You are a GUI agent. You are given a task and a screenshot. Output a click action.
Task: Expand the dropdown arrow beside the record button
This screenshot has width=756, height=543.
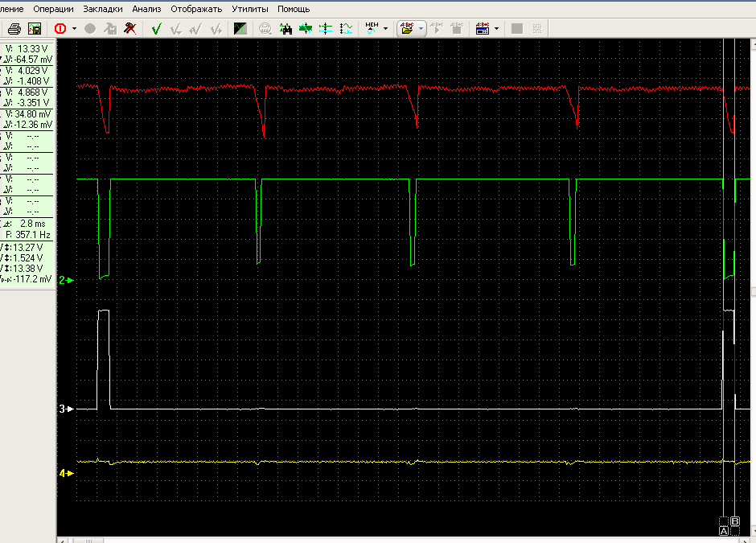click(x=75, y=28)
